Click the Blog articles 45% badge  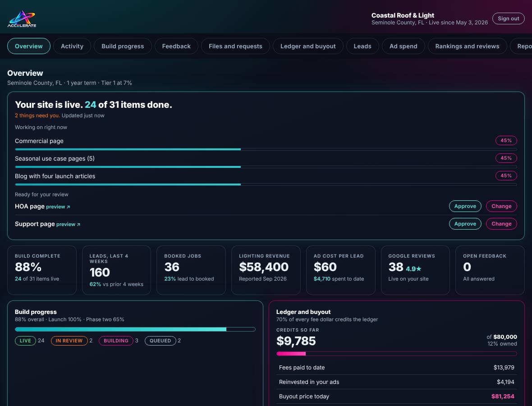click(506, 176)
